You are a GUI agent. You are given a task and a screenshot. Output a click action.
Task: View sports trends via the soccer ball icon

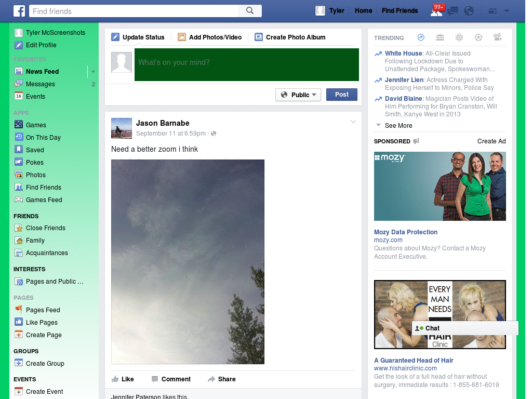tap(478, 37)
